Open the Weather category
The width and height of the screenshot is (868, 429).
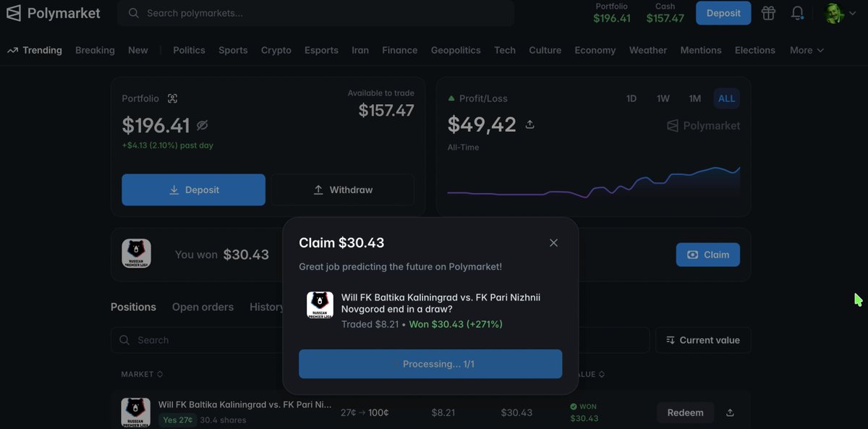coord(648,50)
